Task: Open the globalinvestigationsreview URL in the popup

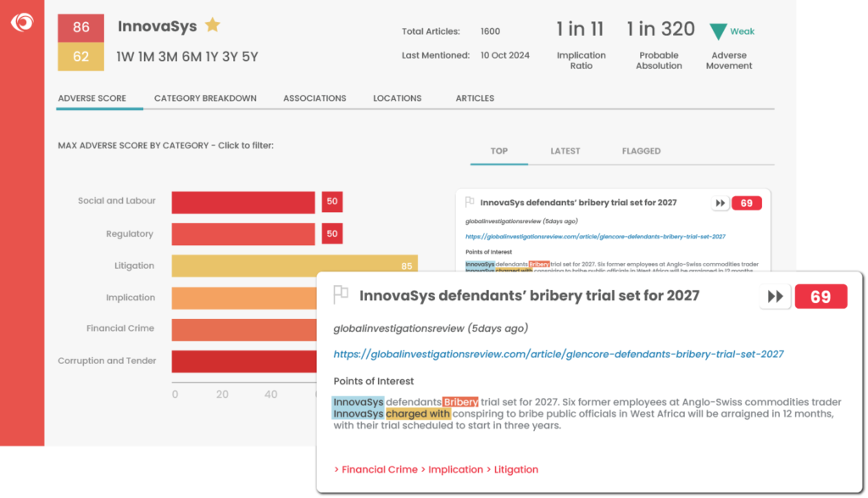Action: coord(559,354)
